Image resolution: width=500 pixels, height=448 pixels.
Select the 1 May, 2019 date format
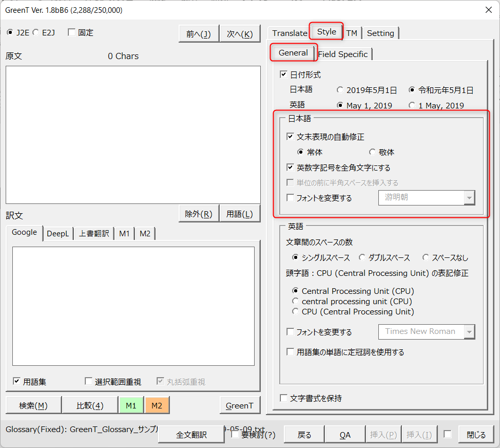pyautogui.click(x=412, y=105)
